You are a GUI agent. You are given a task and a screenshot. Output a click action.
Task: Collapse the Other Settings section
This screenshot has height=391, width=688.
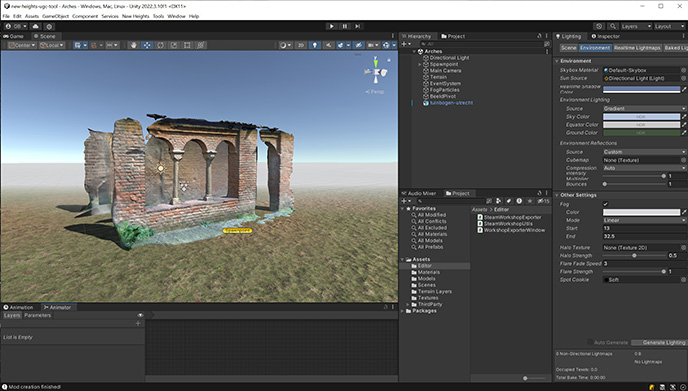pyautogui.click(x=557, y=195)
